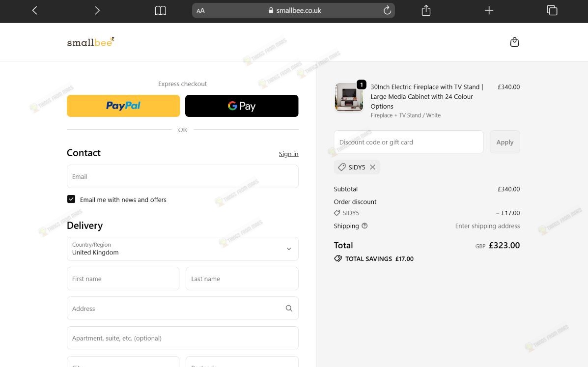Screen dimensions: 588x367
Task: Add a new tab with the plus icon
Action: (x=489, y=10)
